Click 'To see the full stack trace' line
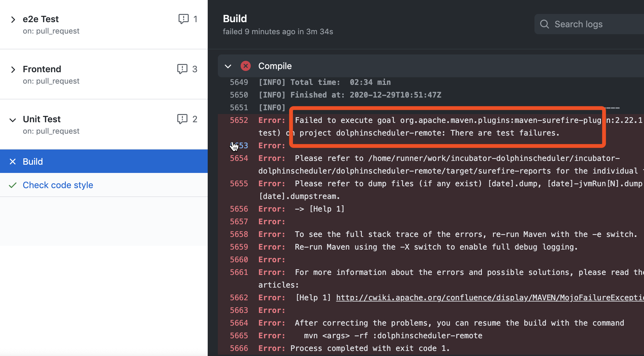This screenshot has width=644, height=356. pos(466,234)
